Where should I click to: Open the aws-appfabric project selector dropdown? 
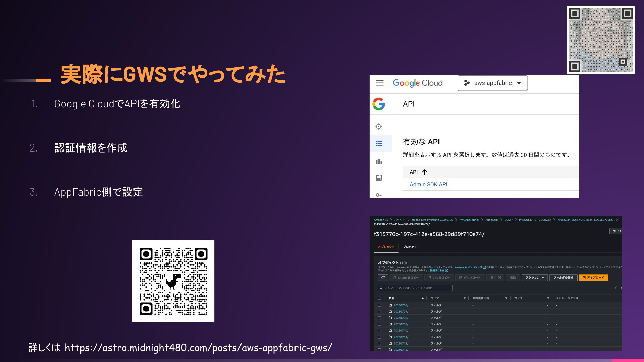(x=492, y=83)
